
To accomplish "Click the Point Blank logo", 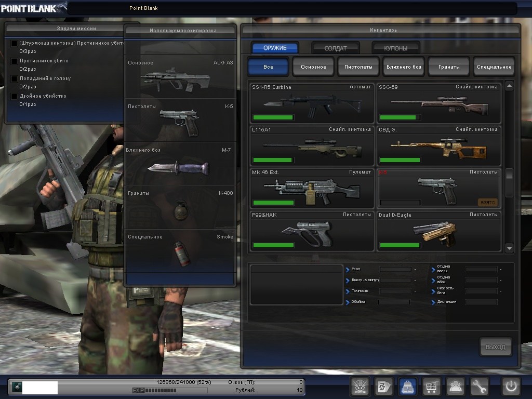I will pyautogui.click(x=33, y=7).
